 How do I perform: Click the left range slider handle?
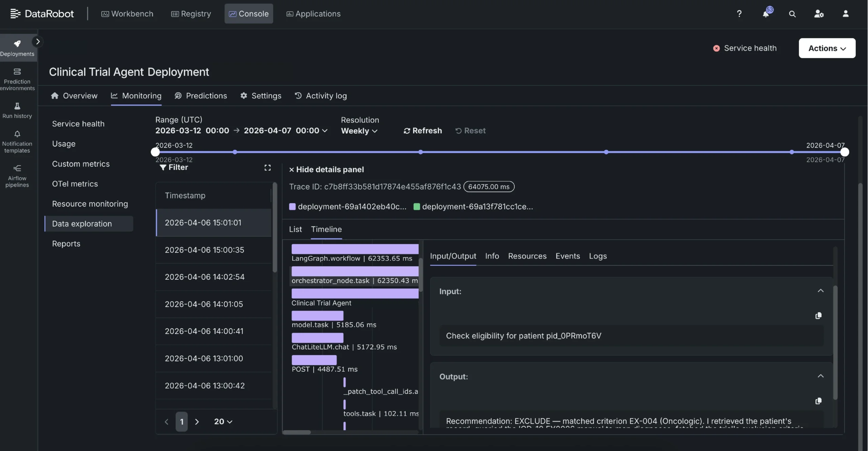pos(155,152)
